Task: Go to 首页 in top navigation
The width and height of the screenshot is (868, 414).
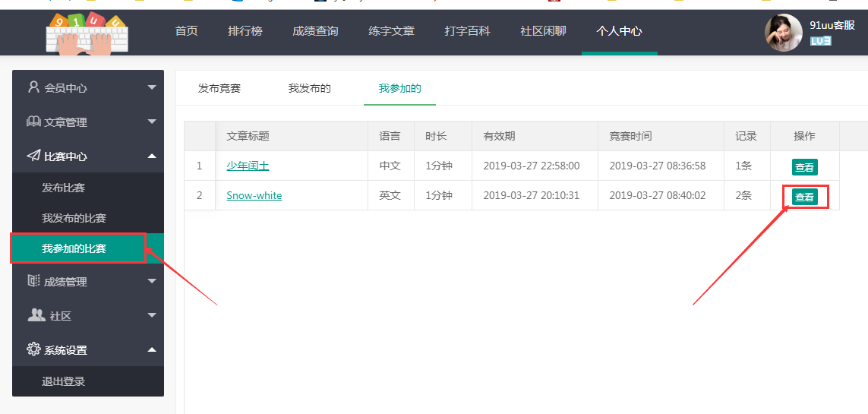Action: pos(187,31)
